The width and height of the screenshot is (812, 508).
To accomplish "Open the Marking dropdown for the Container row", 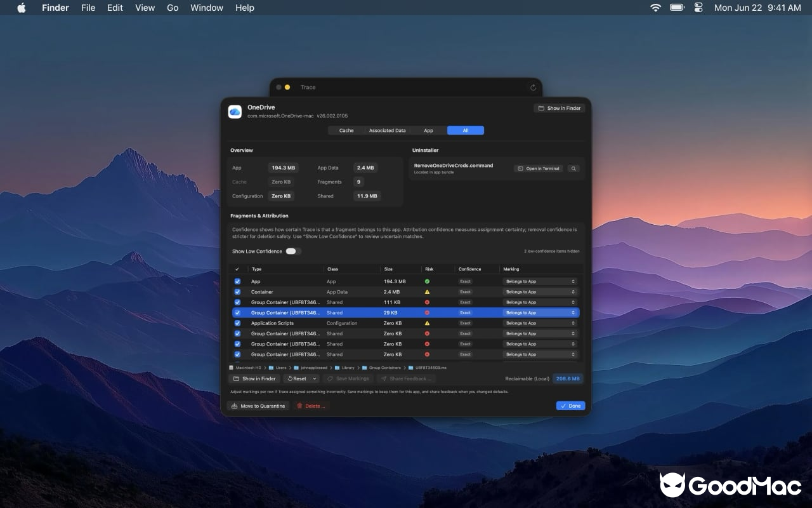I will tap(540, 292).
